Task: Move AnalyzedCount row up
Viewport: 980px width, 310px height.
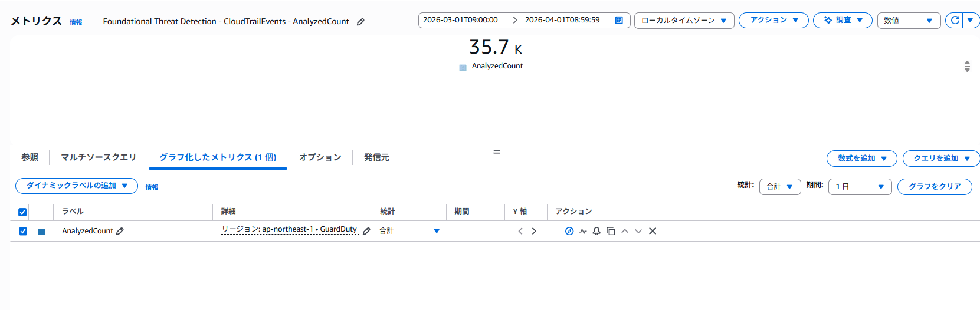Action: click(625, 231)
